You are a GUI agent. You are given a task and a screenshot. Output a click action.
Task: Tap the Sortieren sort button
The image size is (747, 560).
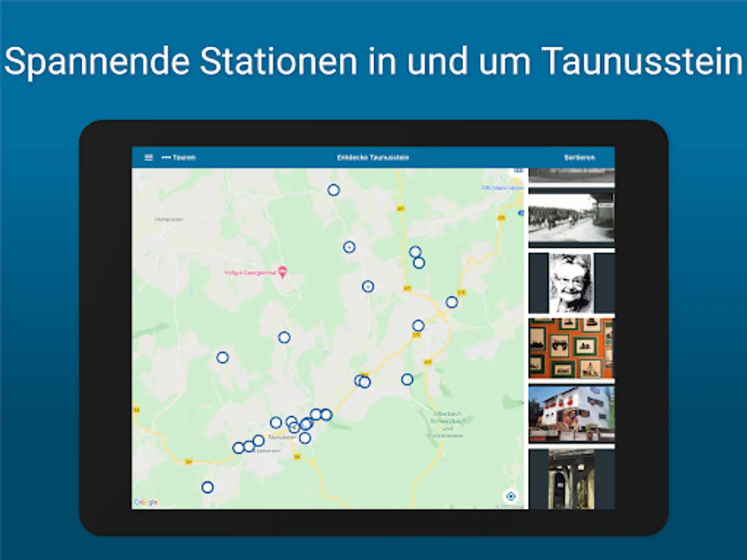(580, 157)
